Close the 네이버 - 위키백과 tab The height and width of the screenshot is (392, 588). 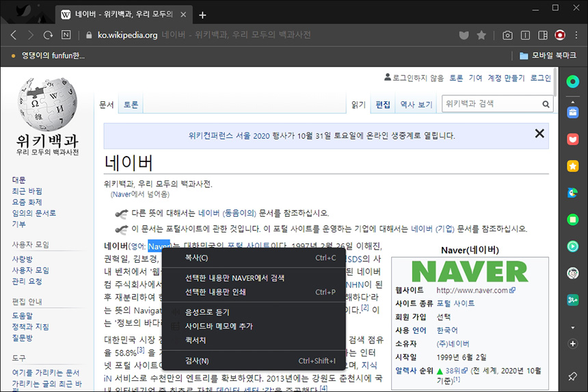point(183,14)
